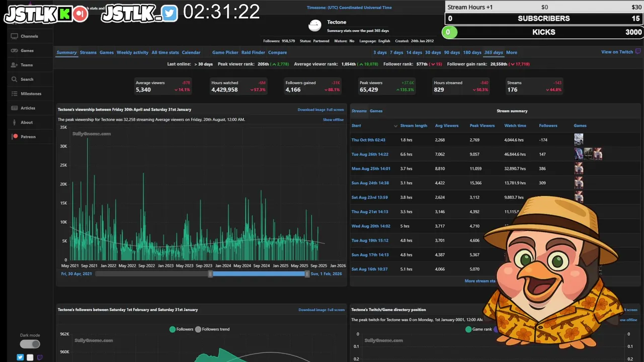Open the Calendar tab
Viewport: 644px width, 362px height.
[191, 52]
